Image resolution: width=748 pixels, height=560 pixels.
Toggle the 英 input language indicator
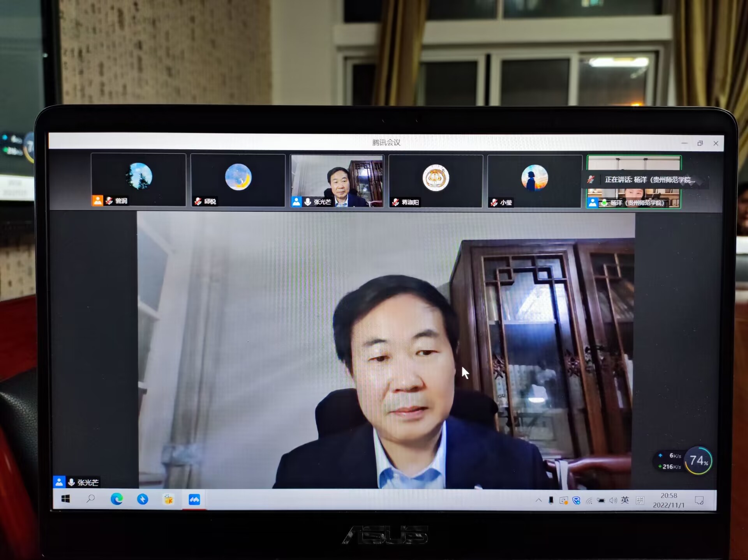pos(625,500)
